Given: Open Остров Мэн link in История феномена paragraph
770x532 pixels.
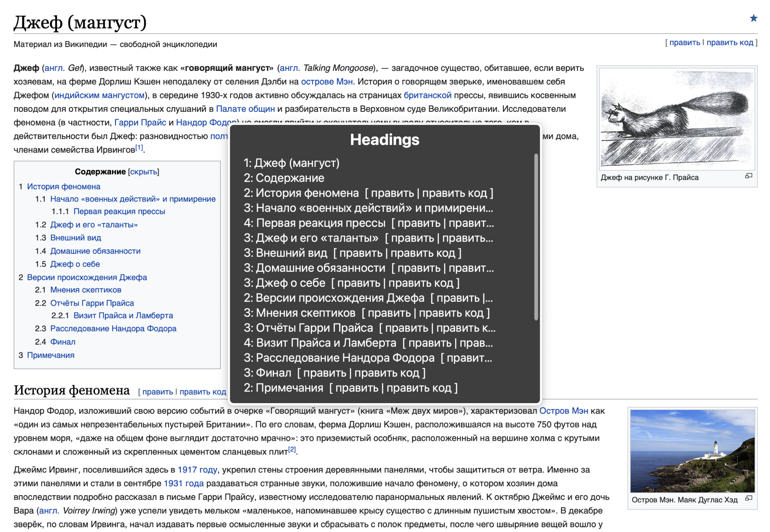Looking at the screenshot, I should 563,411.
